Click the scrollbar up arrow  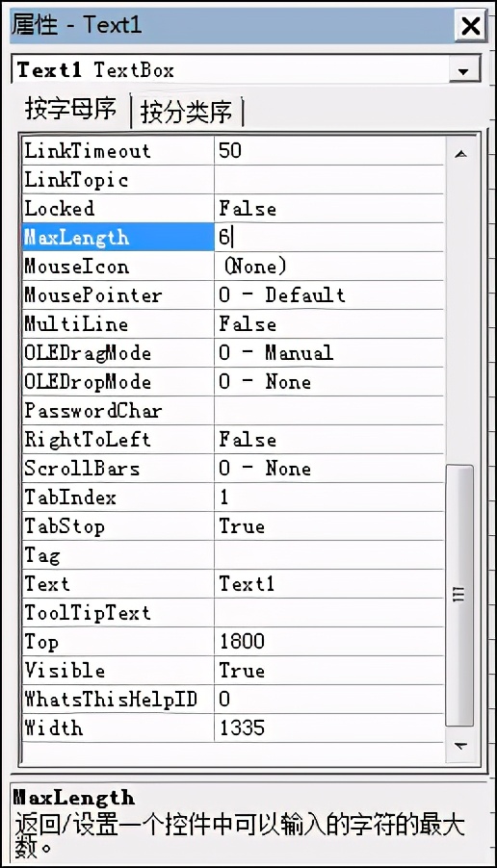[460, 154]
